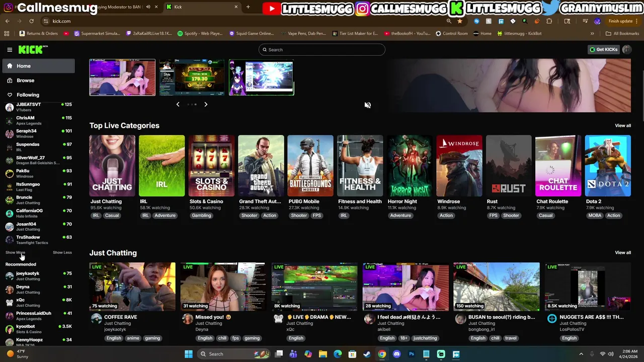644x362 pixels.
Task: Open Spotify - Web Player bookmark
Action: (x=200, y=33)
